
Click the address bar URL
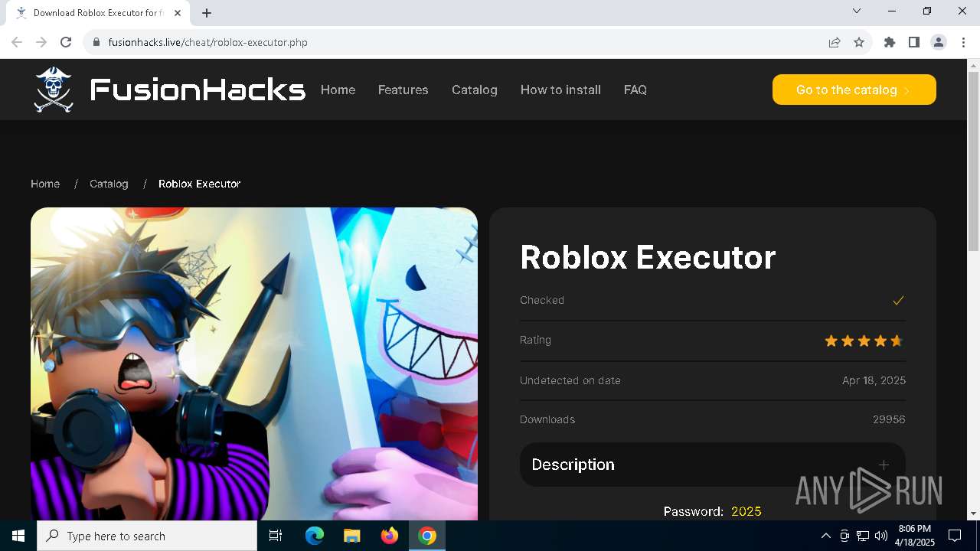(207, 42)
